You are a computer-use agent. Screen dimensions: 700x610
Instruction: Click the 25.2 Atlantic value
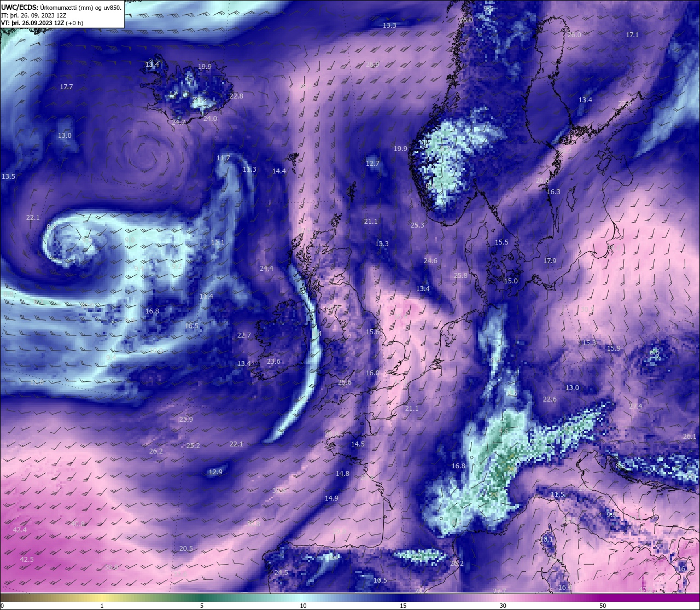point(193,446)
